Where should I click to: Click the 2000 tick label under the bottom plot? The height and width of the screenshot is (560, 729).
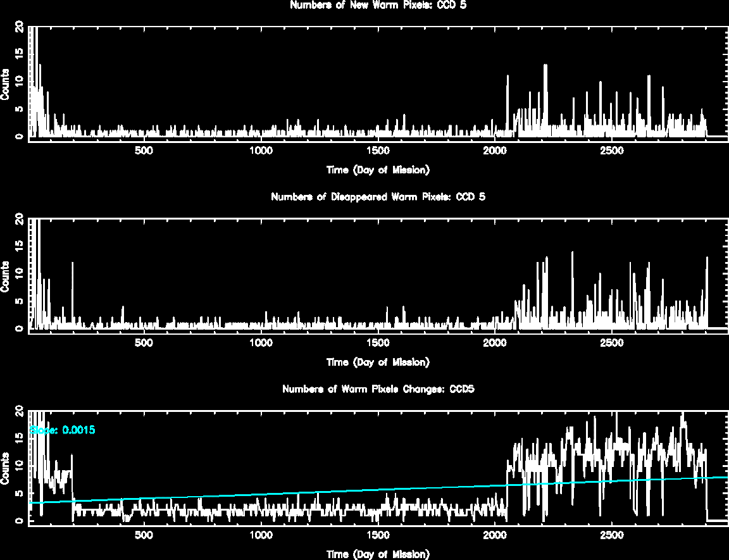pyautogui.click(x=495, y=535)
